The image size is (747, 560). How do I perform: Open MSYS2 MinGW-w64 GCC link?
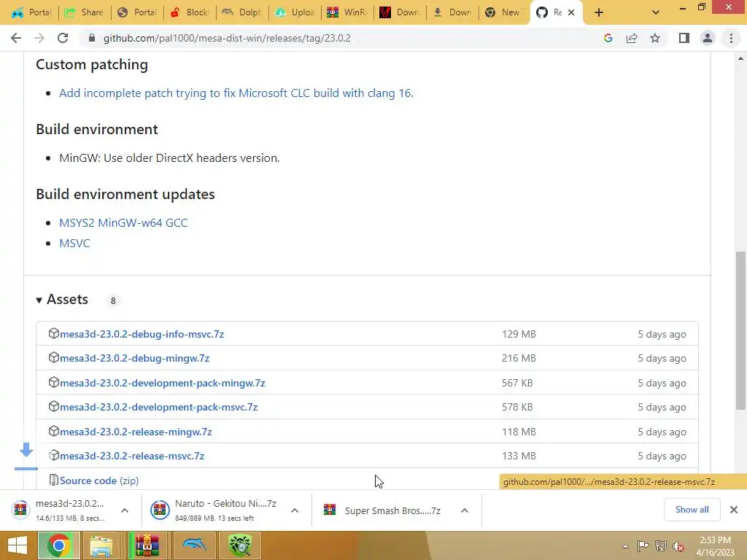pos(123,223)
